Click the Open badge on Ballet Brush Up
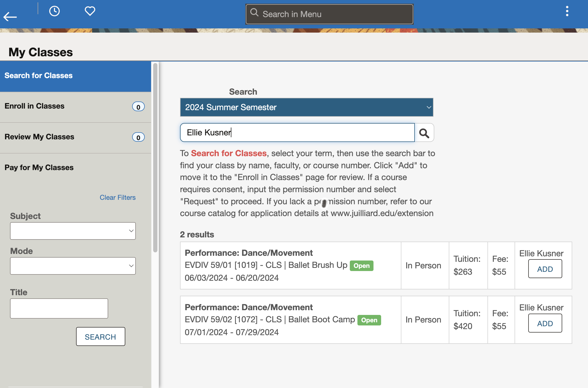 [361, 266]
